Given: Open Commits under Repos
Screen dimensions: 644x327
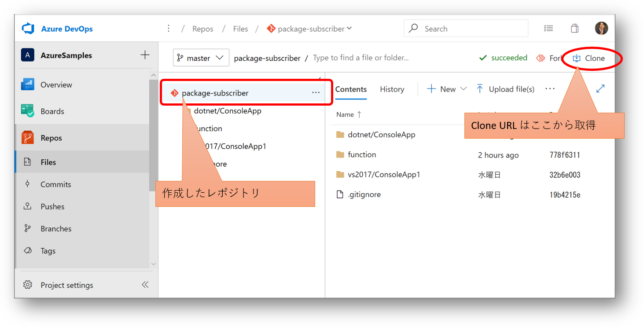Looking at the screenshot, I should pyautogui.click(x=55, y=184).
